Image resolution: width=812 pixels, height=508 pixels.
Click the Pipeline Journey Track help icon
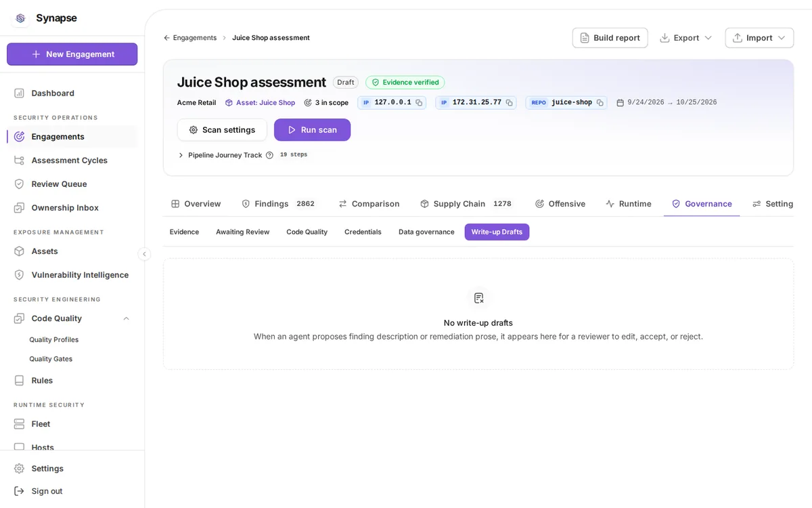(269, 155)
